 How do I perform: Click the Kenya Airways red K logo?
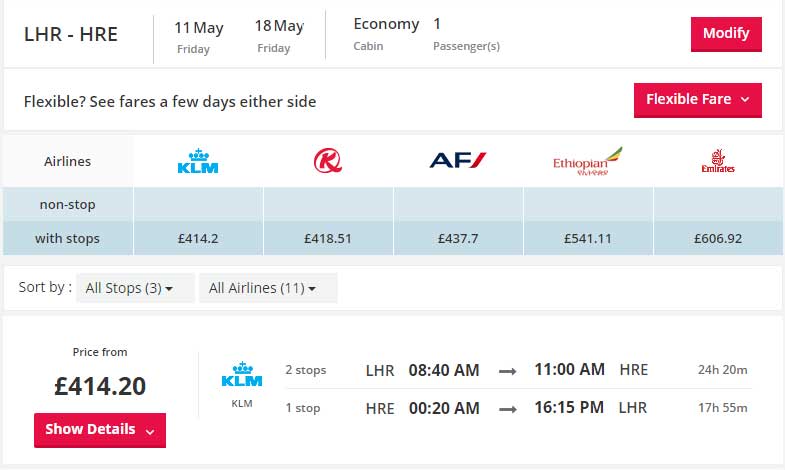[328, 161]
